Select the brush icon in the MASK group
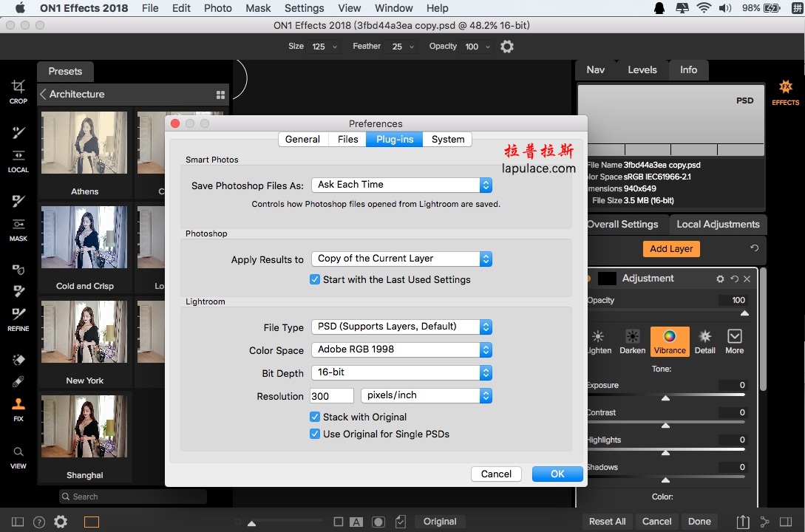This screenshot has width=805, height=532. (x=18, y=200)
